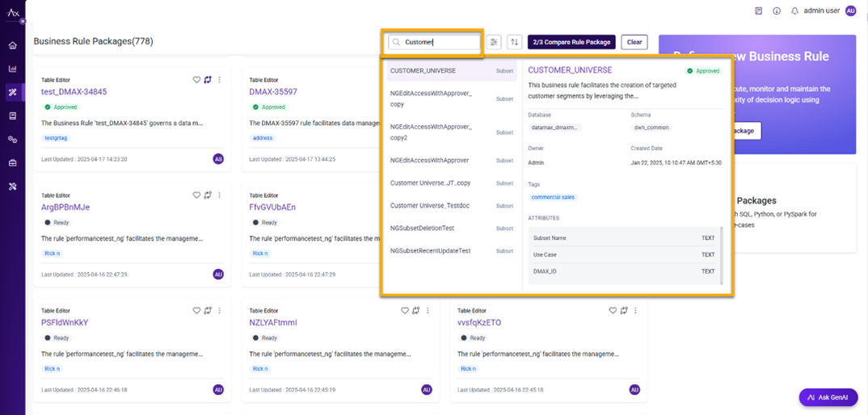Open three-dot menu on test_DMAX-34845 card
The width and height of the screenshot is (868, 415).
(x=220, y=80)
